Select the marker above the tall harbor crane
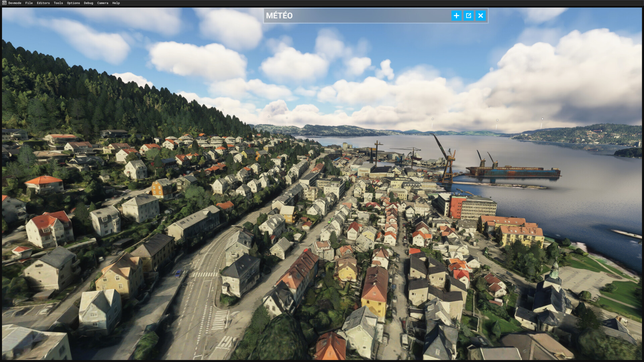Image resolution: width=644 pixels, height=362 pixels. click(x=433, y=119)
